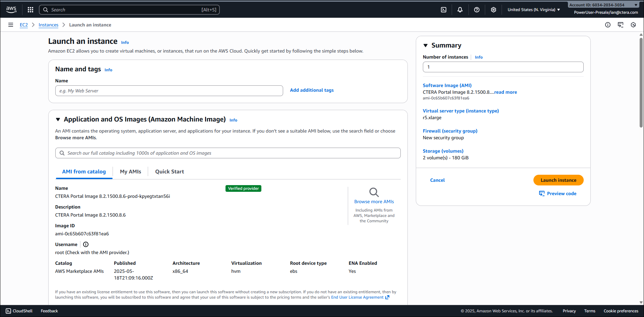Click the Username info circle icon
The height and width of the screenshot is (317, 644).
tap(86, 244)
